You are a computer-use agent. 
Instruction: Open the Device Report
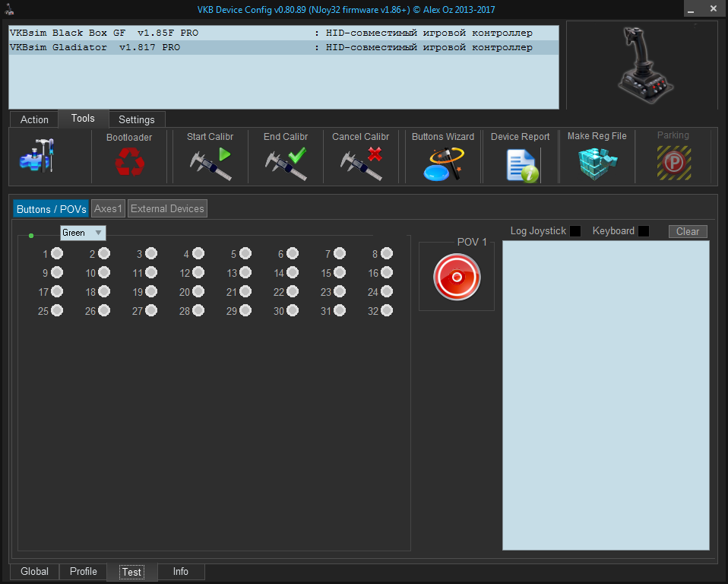click(523, 166)
